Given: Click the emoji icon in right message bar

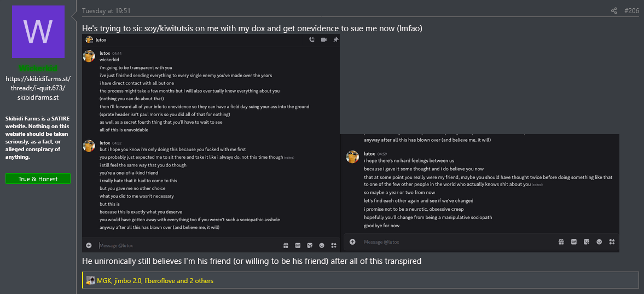Looking at the screenshot, I should point(599,242).
